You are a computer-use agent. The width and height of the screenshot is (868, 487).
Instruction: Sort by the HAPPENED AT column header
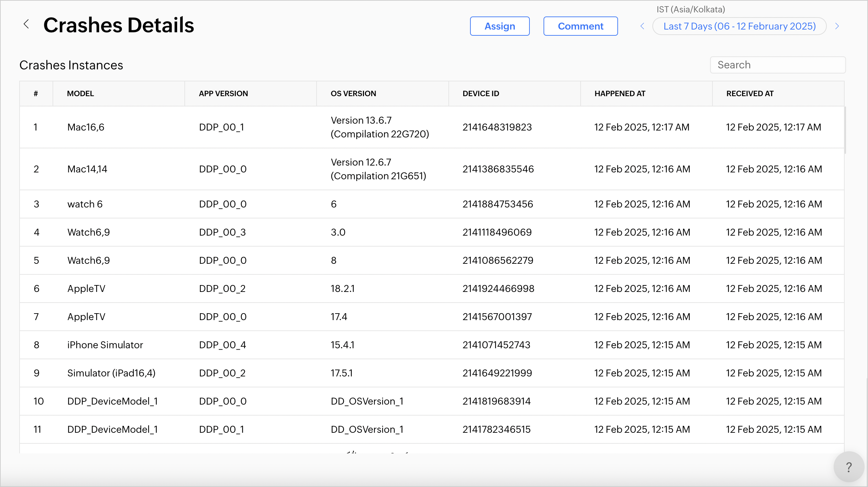tap(620, 93)
